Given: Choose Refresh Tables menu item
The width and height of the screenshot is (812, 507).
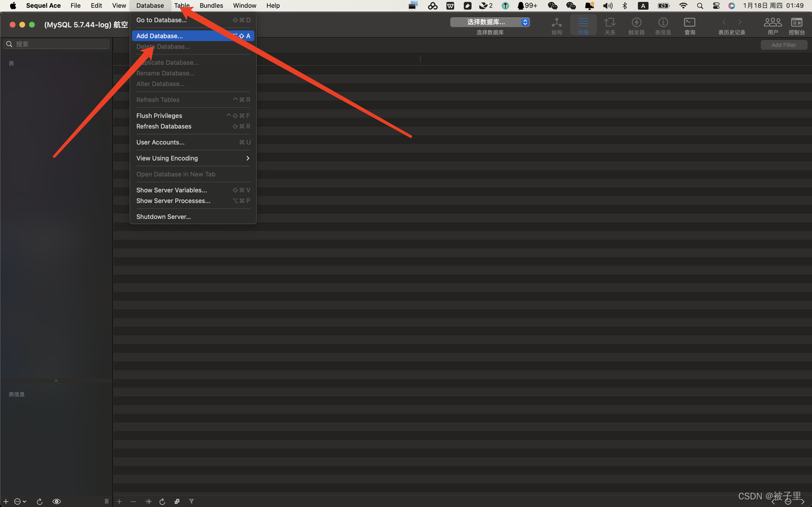Looking at the screenshot, I should click(193, 100).
